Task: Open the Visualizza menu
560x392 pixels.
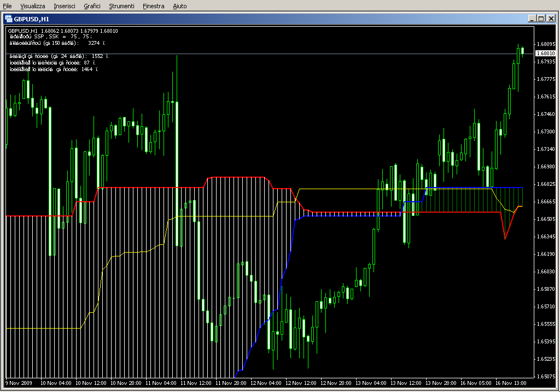Action: click(33, 6)
